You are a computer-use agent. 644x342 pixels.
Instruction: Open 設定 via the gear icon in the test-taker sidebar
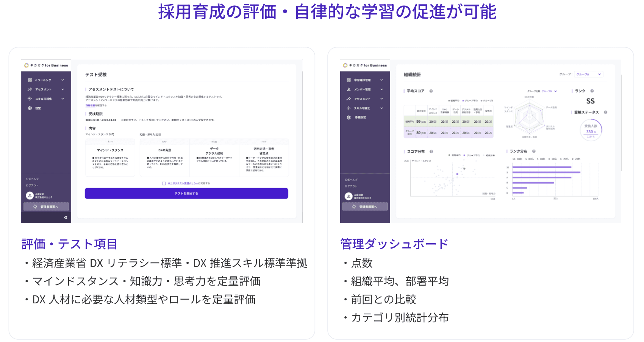click(x=30, y=108)
